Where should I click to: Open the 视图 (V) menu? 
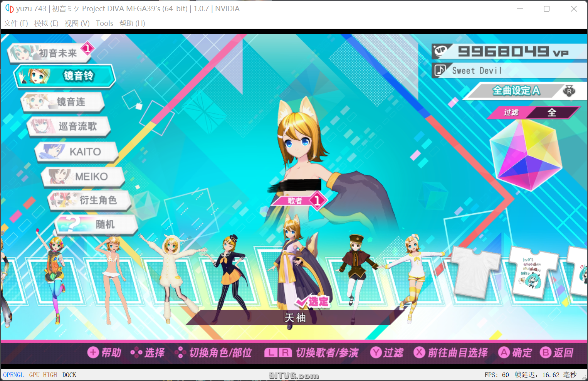point(77,23)
